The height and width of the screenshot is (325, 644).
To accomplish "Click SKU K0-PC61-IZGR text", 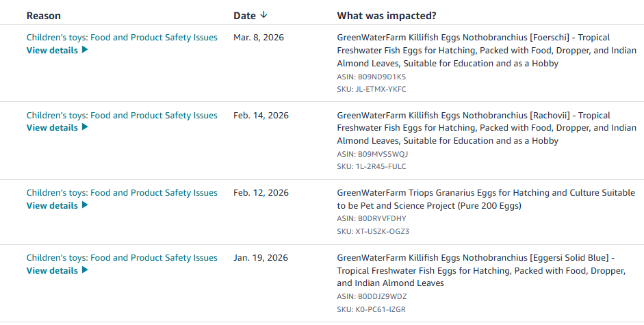I will point(372,309).
